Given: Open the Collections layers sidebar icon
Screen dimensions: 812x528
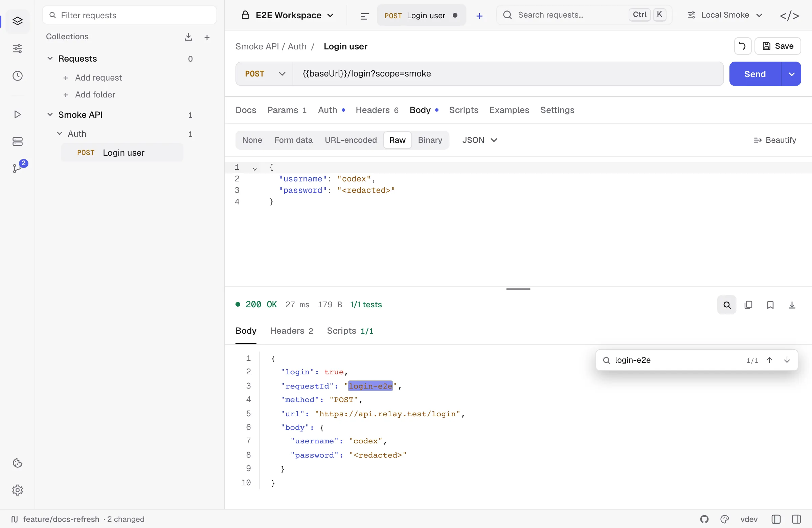Looking at the screenshot, I should (17, 21).
